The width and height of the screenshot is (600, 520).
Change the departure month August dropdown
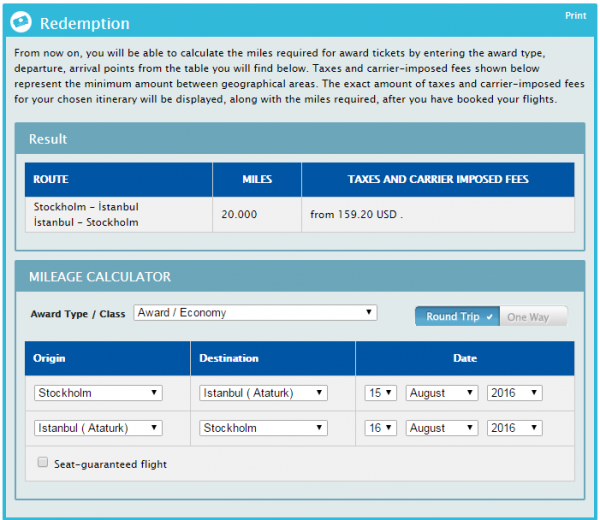(x=441, y=393)
